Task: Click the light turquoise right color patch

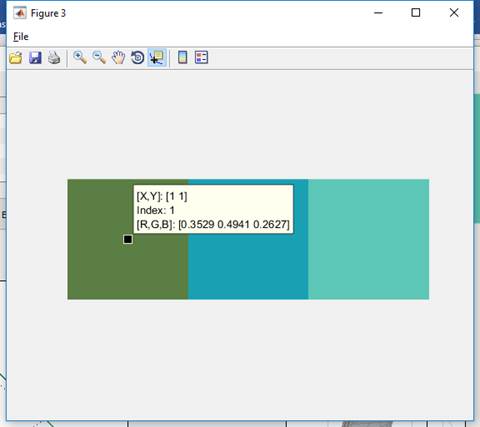Action: [369, 239]
